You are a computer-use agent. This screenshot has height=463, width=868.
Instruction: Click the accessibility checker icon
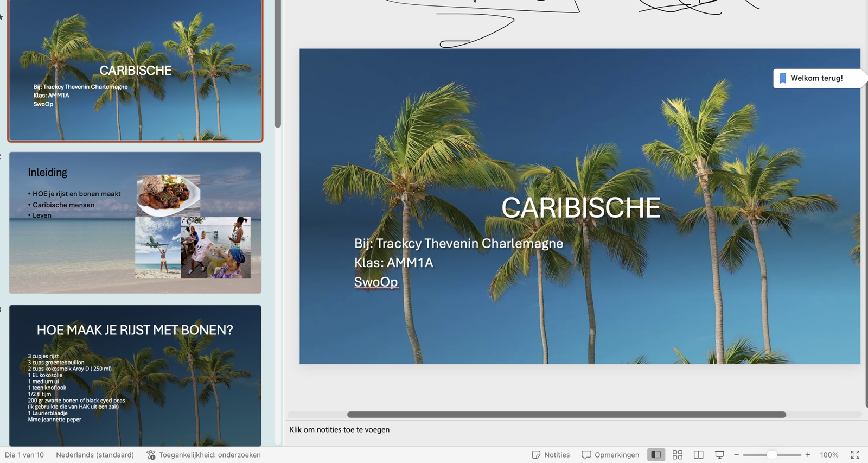(151, 455)
